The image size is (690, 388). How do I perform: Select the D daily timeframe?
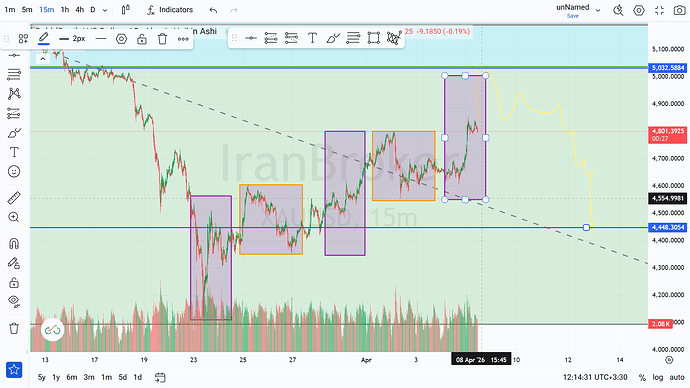[x=93, y=10]
